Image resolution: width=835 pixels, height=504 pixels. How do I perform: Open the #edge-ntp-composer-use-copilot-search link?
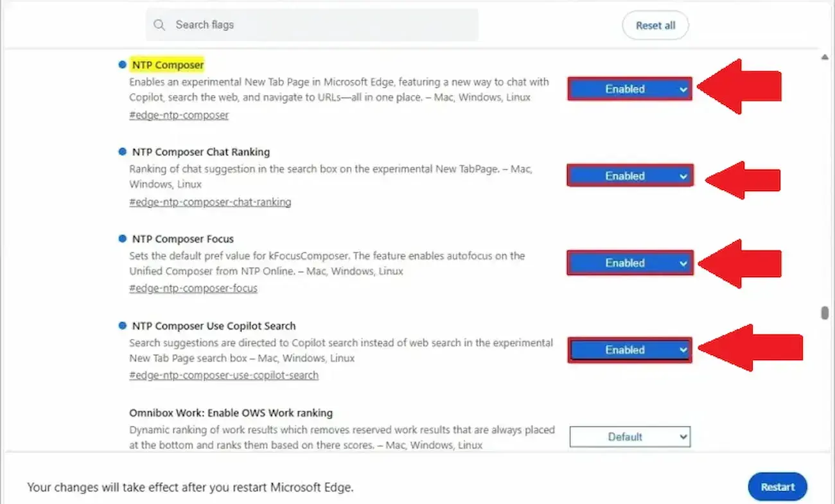(x=224, y=375)
